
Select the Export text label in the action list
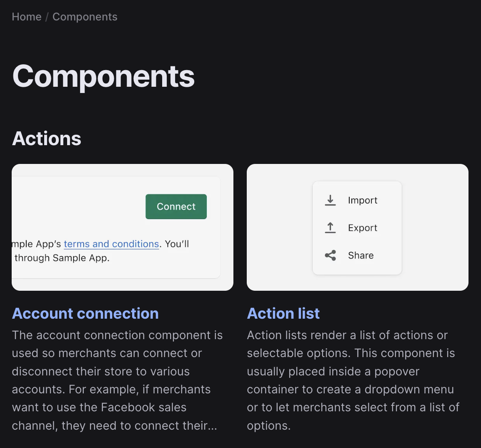coord(363,228)
